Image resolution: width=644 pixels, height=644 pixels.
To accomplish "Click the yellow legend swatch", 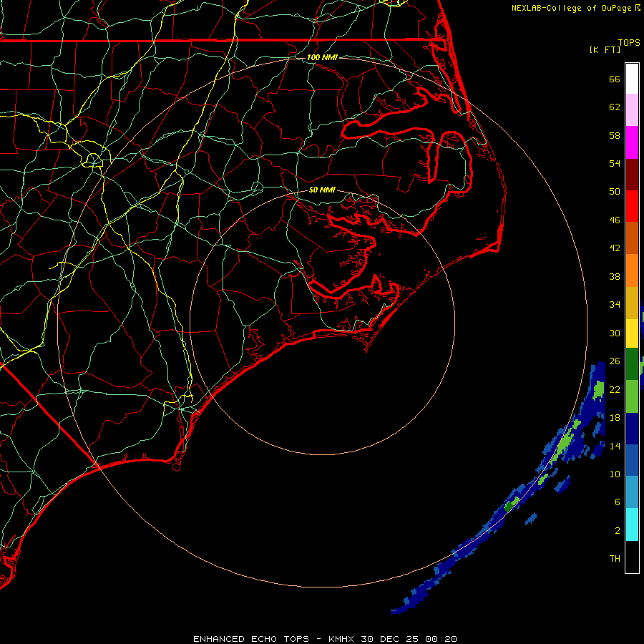I will [632, 333].
